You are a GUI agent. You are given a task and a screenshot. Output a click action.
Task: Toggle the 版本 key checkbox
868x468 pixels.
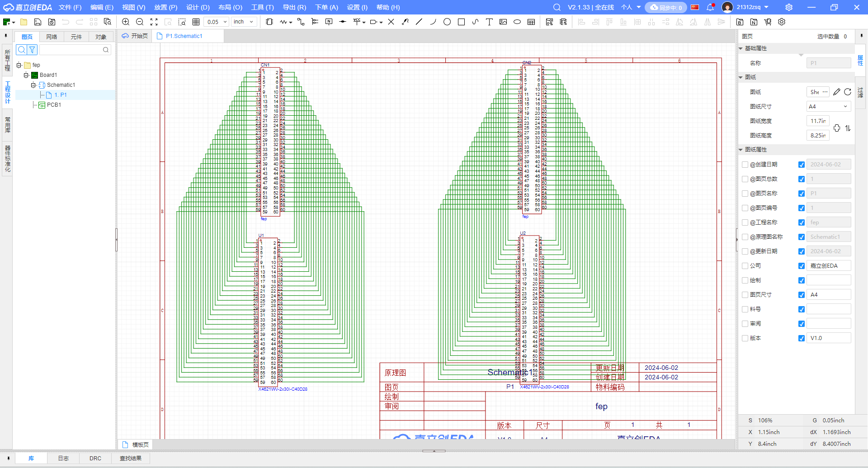745,338
